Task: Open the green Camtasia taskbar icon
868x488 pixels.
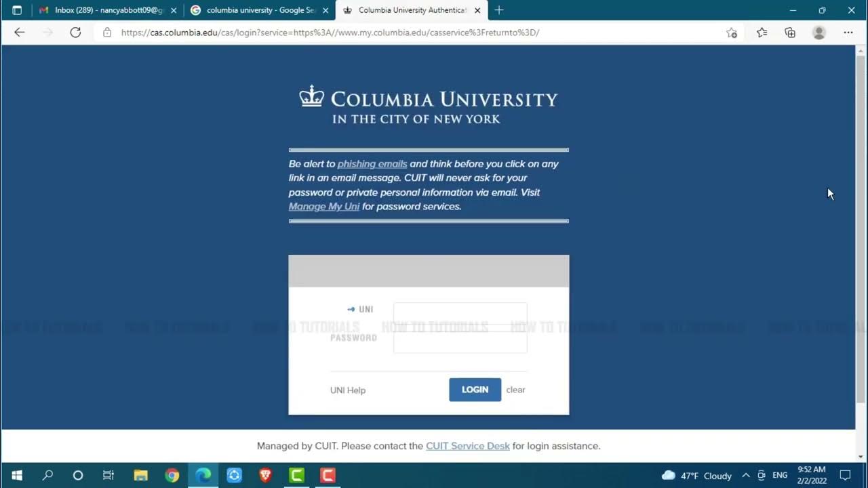Action: click(x=296, y=475)
